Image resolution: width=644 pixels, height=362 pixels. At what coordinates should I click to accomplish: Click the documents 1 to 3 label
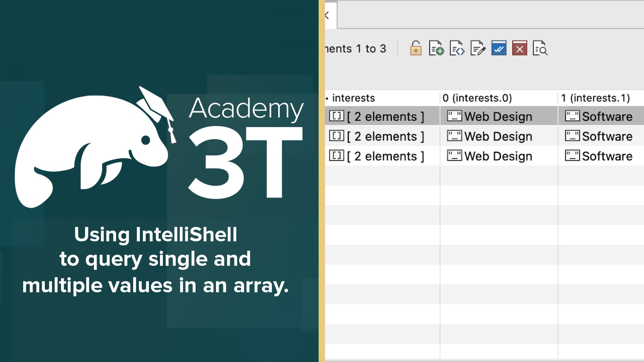click(x=356, y=49)
